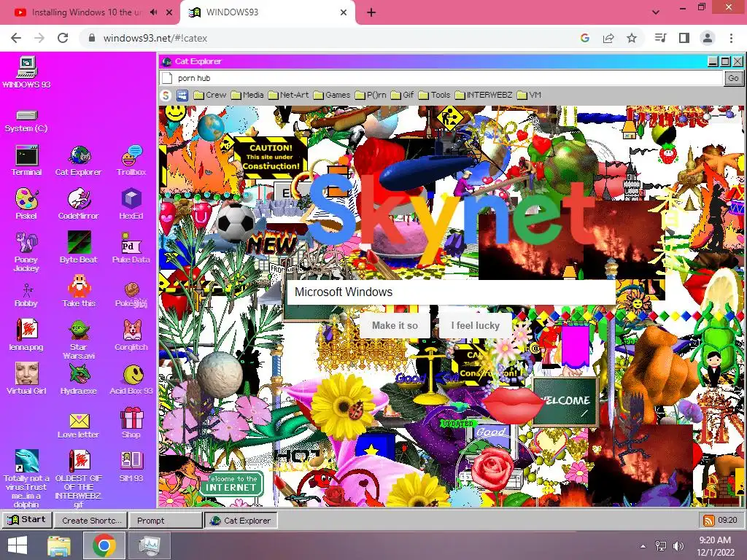747x560 pixels.
Task: Open the System (C:) drive icon
Action: (26, 121)
